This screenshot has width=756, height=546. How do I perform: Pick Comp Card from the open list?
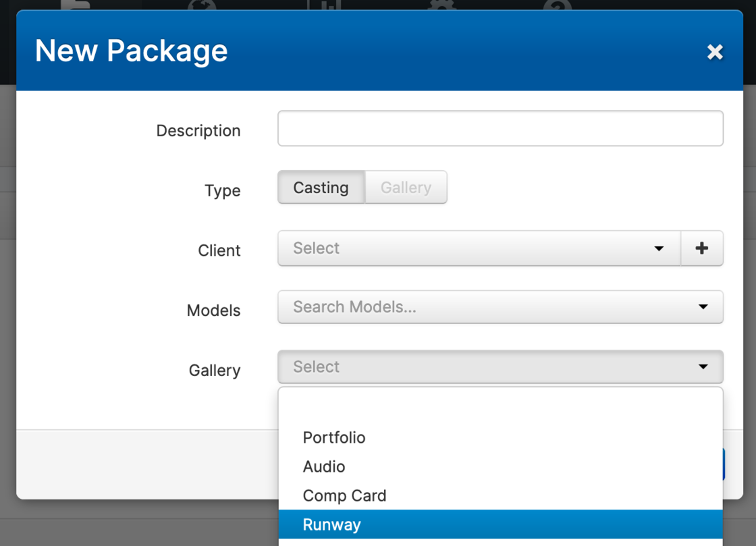[344, 495]
